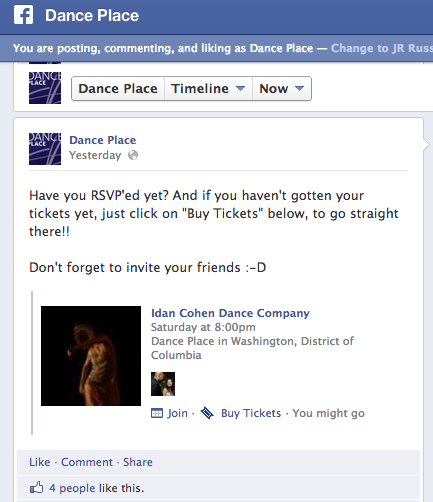Click the ticket icon beside Buy Tickets
This screenshot has width=433, height=502.
(207, 413)
